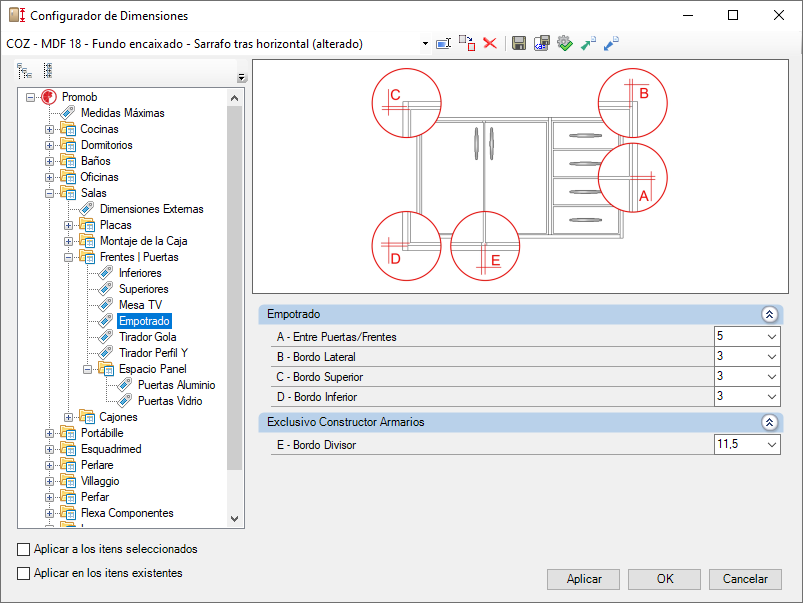Click the collapse all tree icon
The height and width of the screenshot is (603, 803).
[x=48, y=71]
